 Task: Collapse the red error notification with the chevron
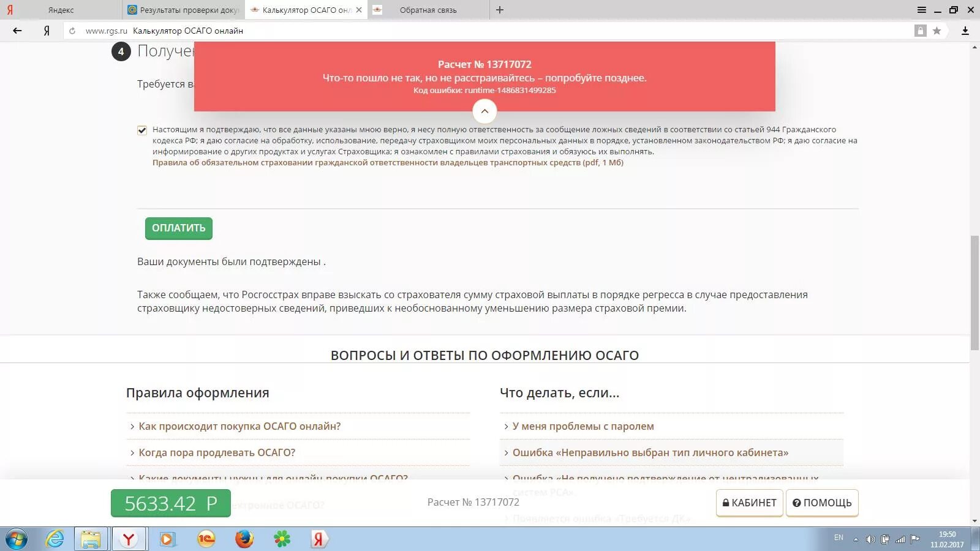484,111
